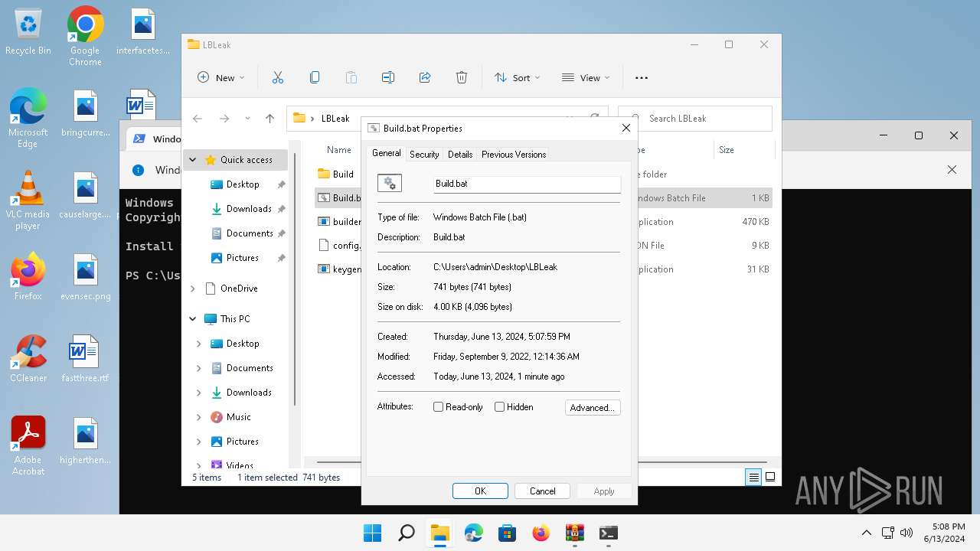
Task: Dismiss the PowerShell window notification bar
Action: coord(952,170)
